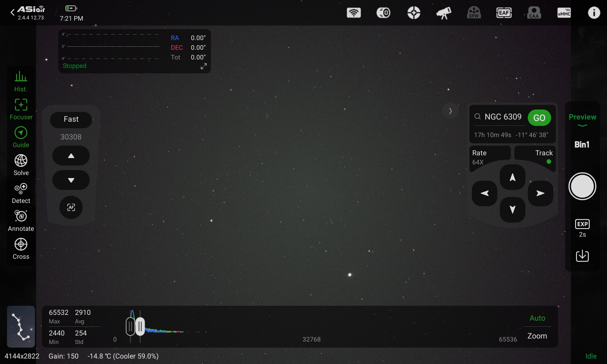Open eMMC storage settings
Screen dimensions: 607x364
(564, 13)
